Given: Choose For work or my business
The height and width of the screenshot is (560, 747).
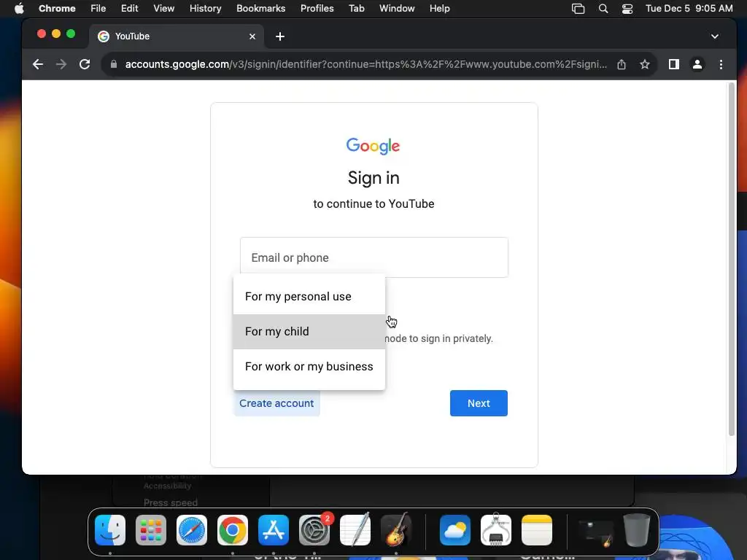Looking at the screenshot, I should pyautogui.click(x=309, y=367).
